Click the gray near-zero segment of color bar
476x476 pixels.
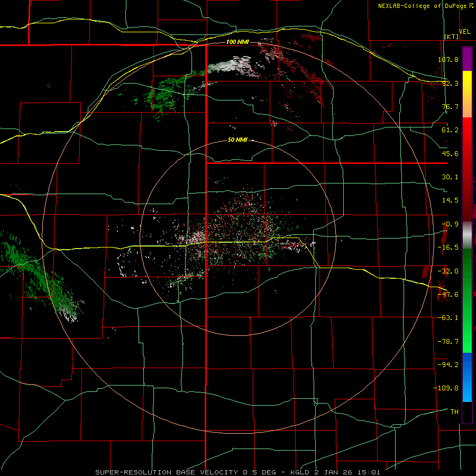pyautogui.click(x=467, y=235)
